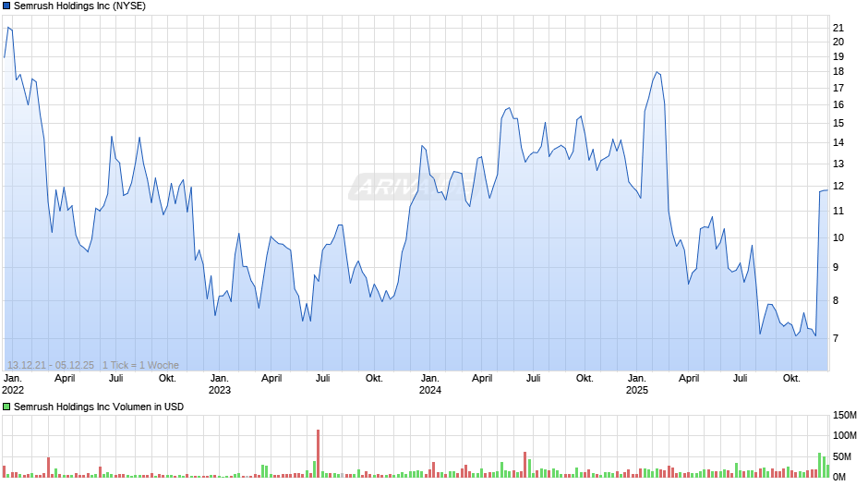Image resolution: width=868 pixels, height=486 pixels.
Task: Click the chart title 'Semrush Holdings Inc (NYSE)'
Action: [x=79, y=6]
